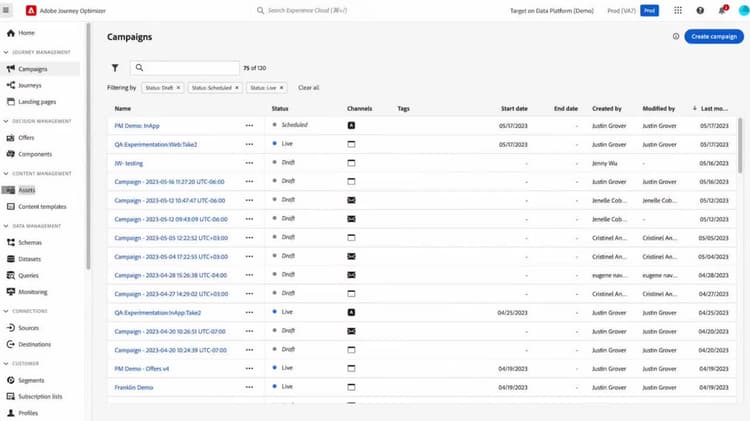Open the apps grid switcher icon
Viewport: 750px width, 421px height.
pyautogui.click(x=678, y=11)
